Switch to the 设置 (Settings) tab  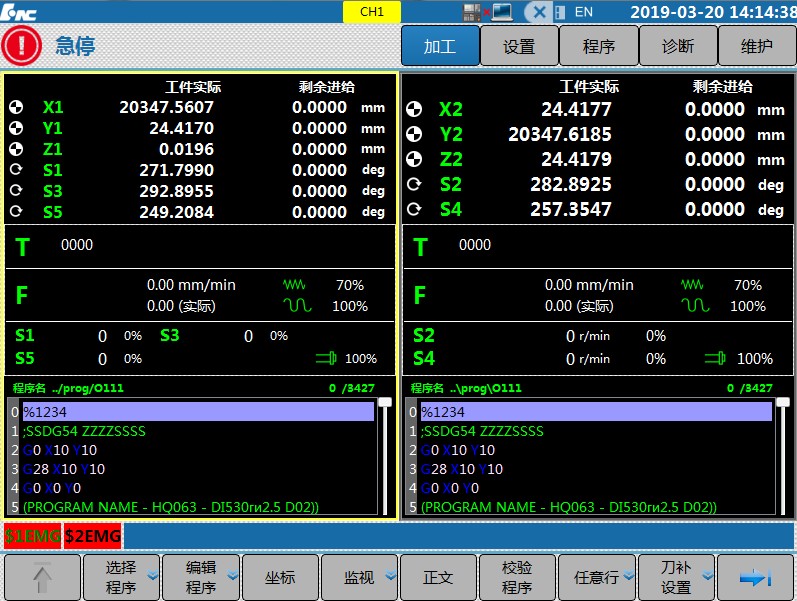(x=518, y=46)
